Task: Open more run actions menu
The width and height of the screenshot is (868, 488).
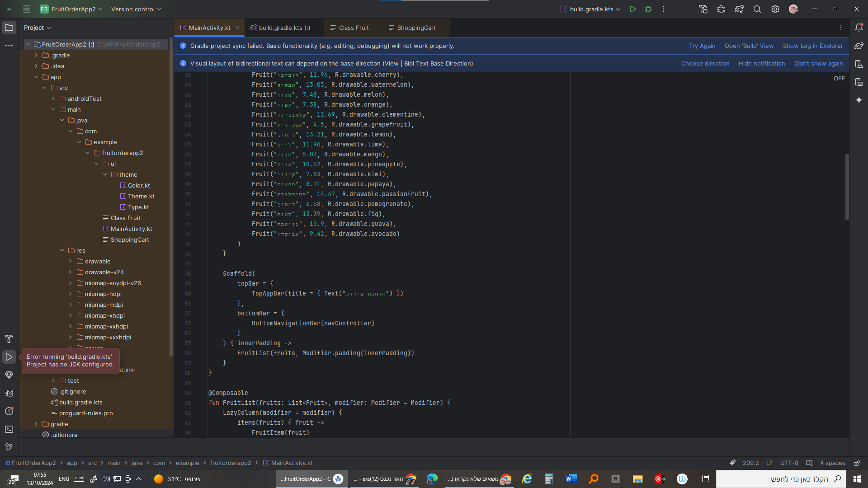Action: (x=664, y=9)
